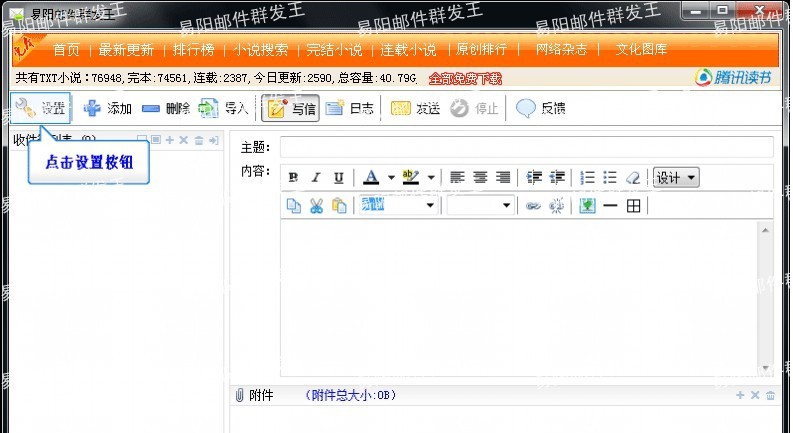Align text right
Viewport: 793px width, 433px height.
point(503,178)
